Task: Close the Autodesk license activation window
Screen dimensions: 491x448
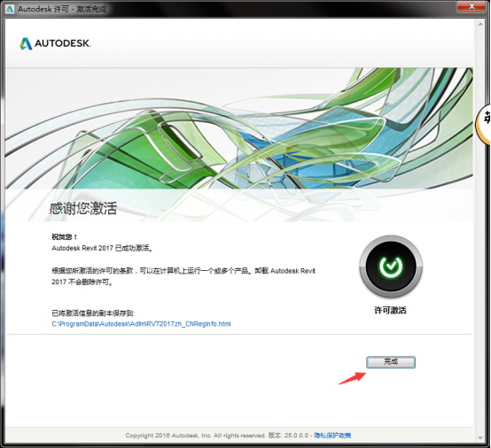Action: pos(472,6)
